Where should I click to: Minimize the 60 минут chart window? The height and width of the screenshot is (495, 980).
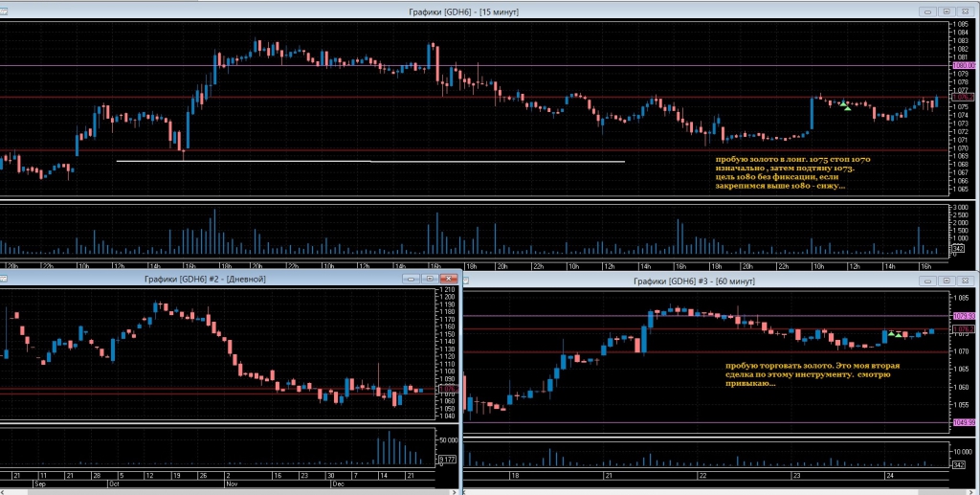tap(925, 281)
